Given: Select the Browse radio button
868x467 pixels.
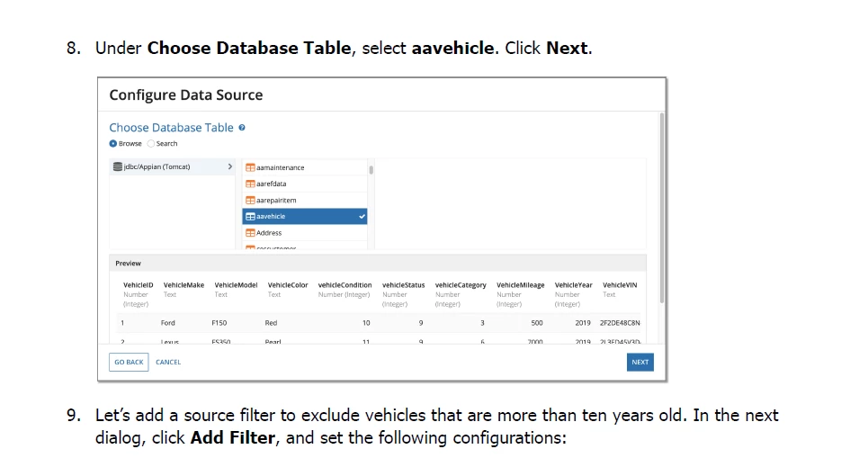Looking at the screenshot, I should (113, 143).
